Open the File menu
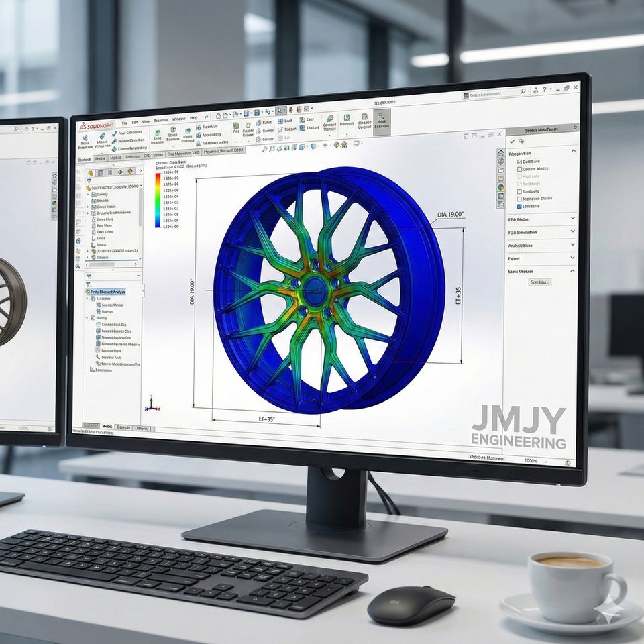This screenshot has width=644, height=644. 125,123
